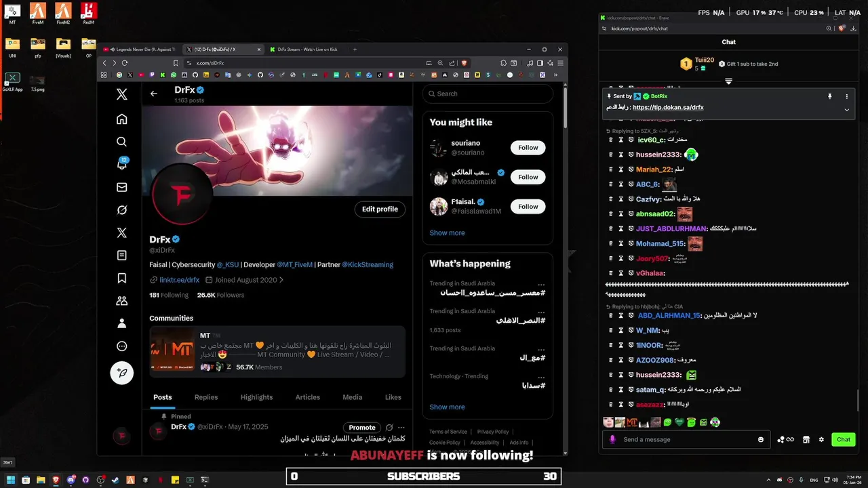The width and height of the screenshot is (868, 488).
Task: Open Profile icon in X sidebar
Action: point(122,323)
